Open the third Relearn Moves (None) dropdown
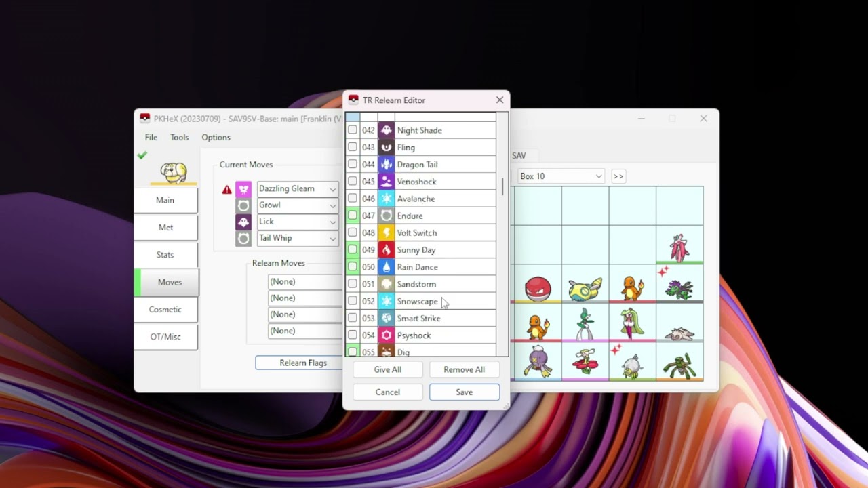868x488 pixels. tap(305, 314)
